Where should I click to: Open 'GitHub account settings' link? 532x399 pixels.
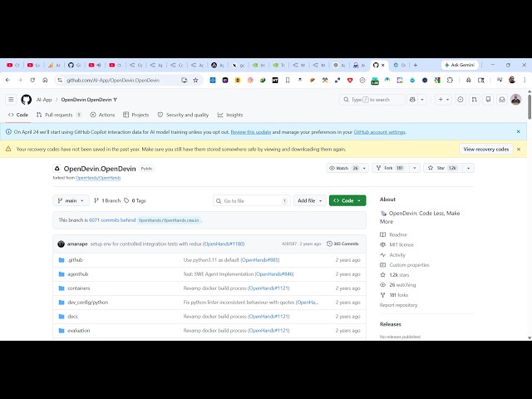tap(379, 132)
